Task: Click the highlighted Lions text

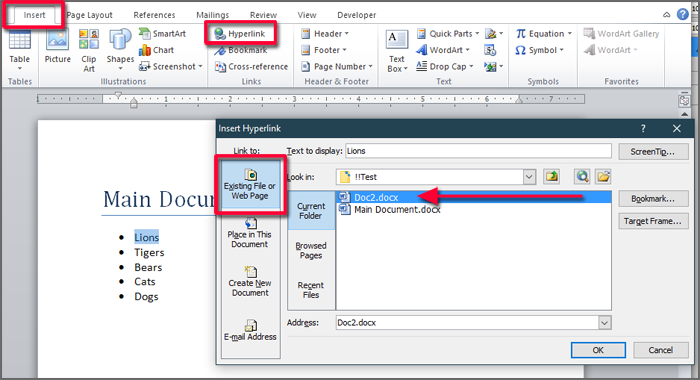Action: pyautogui.click(x=146, y=238)
